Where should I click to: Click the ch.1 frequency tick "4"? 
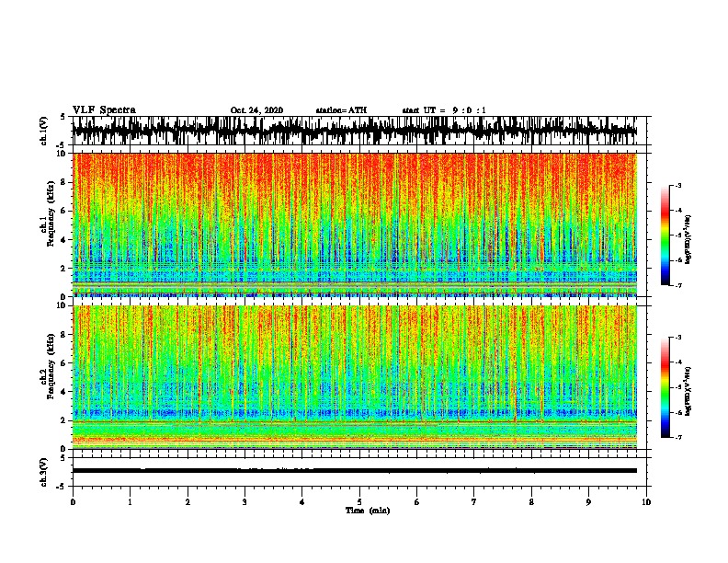(63, 240)
